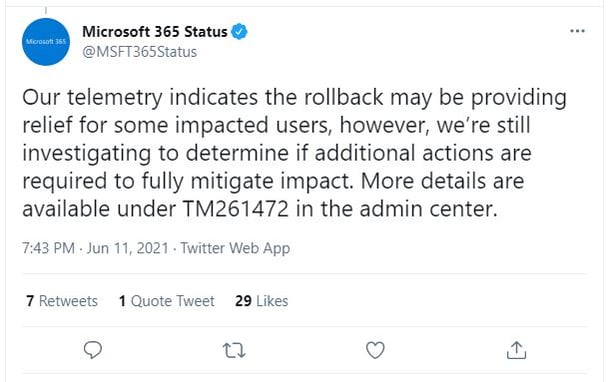View the 29 Likes list
Image resolution: width=609 pixels, height=382 pixels.
coord(261,301)
